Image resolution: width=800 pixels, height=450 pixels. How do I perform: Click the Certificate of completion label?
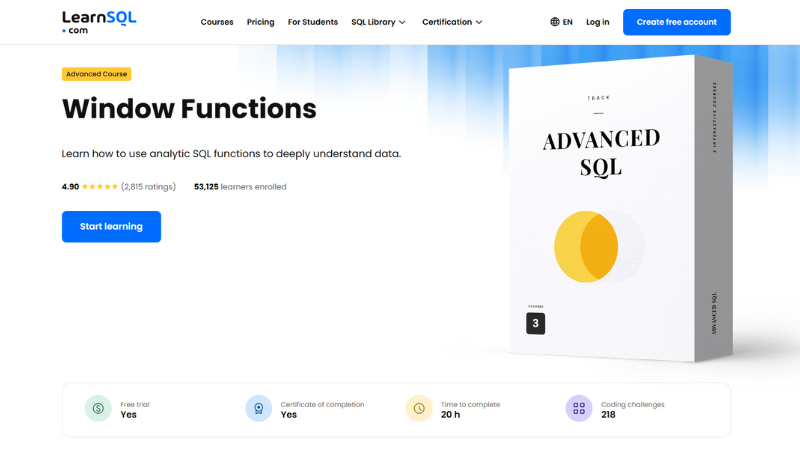pos(322,404)
